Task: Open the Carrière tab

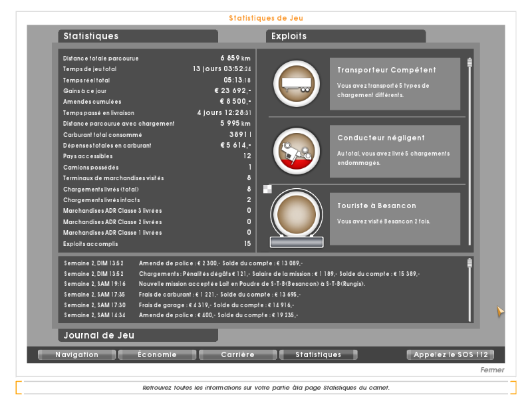Action: (237, 354)
